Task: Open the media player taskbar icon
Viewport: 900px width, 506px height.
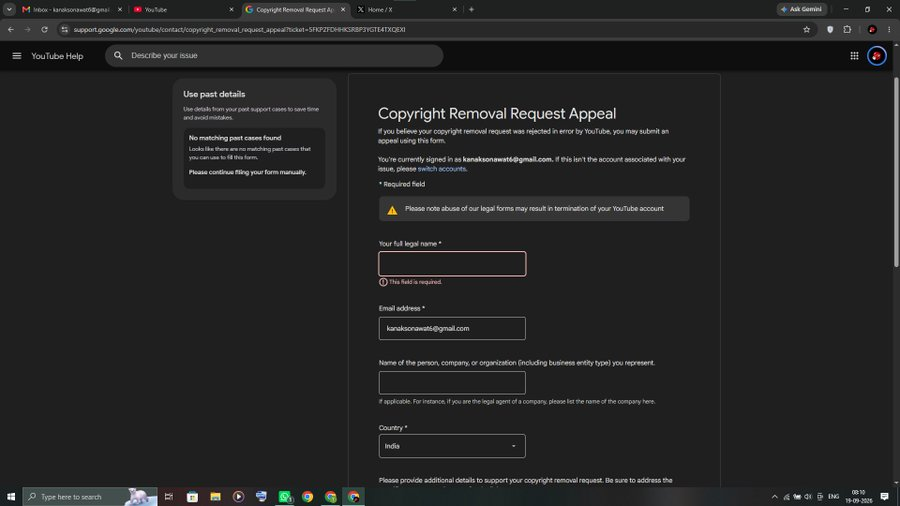Action: coord(238,496)
